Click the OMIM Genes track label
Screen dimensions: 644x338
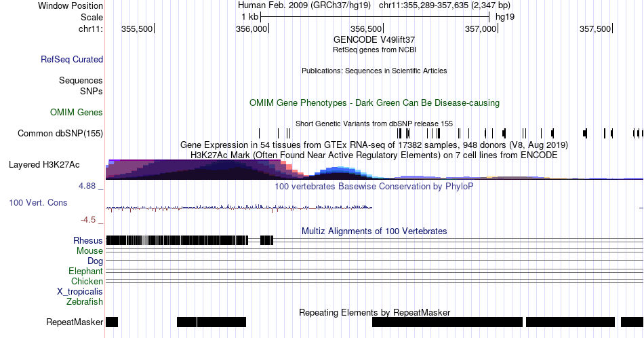(77, 112)
